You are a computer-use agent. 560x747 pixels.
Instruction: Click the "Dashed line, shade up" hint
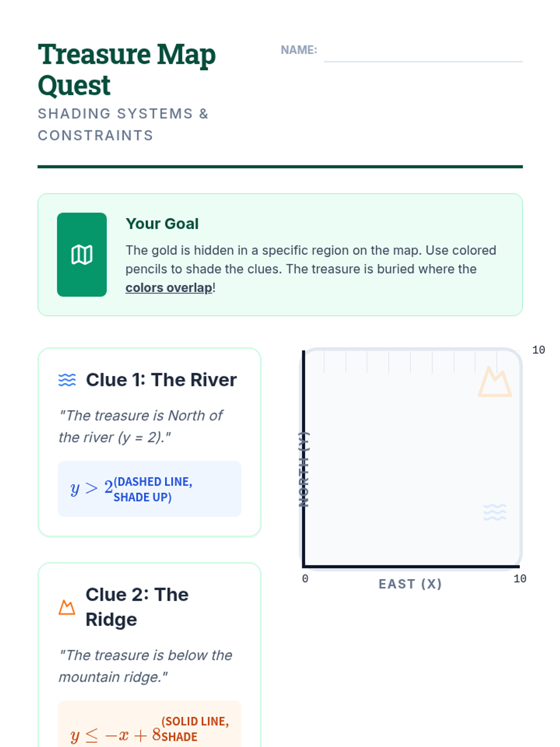click(153, 489)
